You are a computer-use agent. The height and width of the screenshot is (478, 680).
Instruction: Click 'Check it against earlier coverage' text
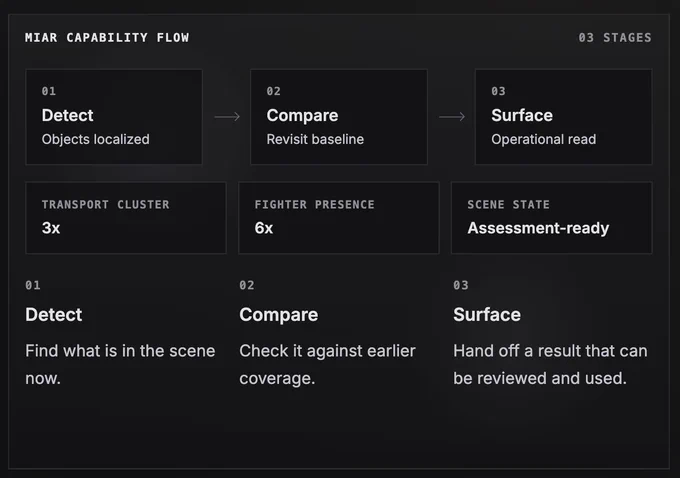pyautogui.click(x=327, y=364)
